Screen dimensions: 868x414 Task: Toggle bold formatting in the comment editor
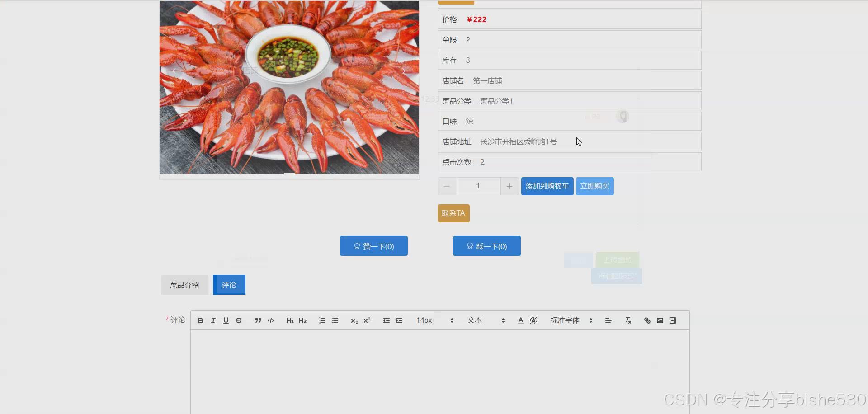tap(200, 320)
